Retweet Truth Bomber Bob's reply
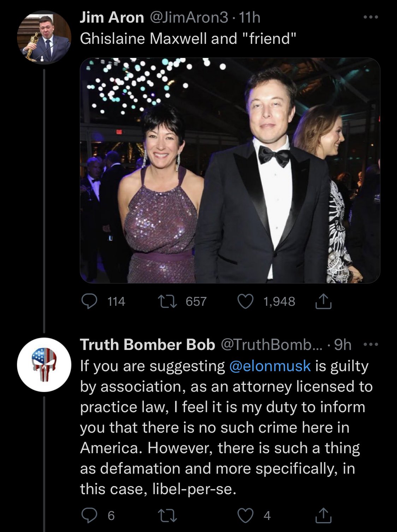Viewport: 397px width, 532px height. [174, 516]
